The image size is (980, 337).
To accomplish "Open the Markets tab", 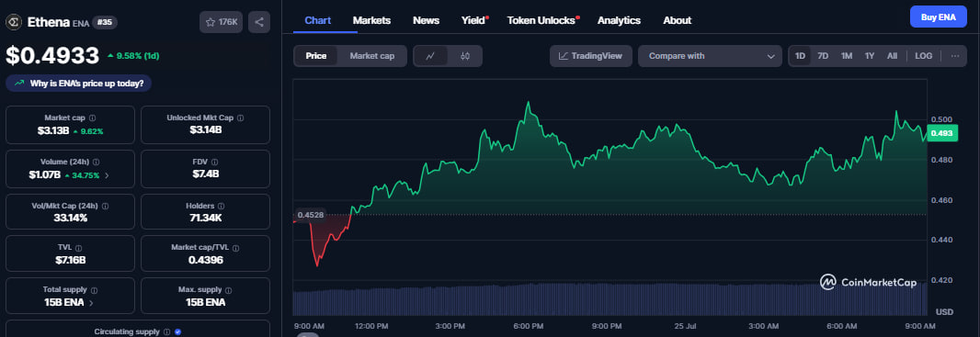I will 372,20.
